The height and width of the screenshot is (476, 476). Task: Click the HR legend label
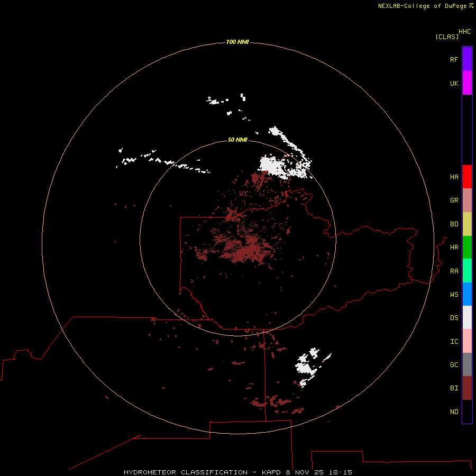click(x=454, y=248)
